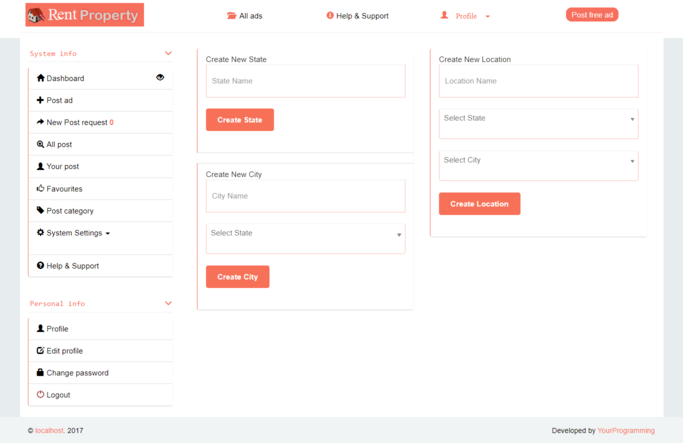Click the lock icon for Change password

pyautogui.click(x=40, y=373)
